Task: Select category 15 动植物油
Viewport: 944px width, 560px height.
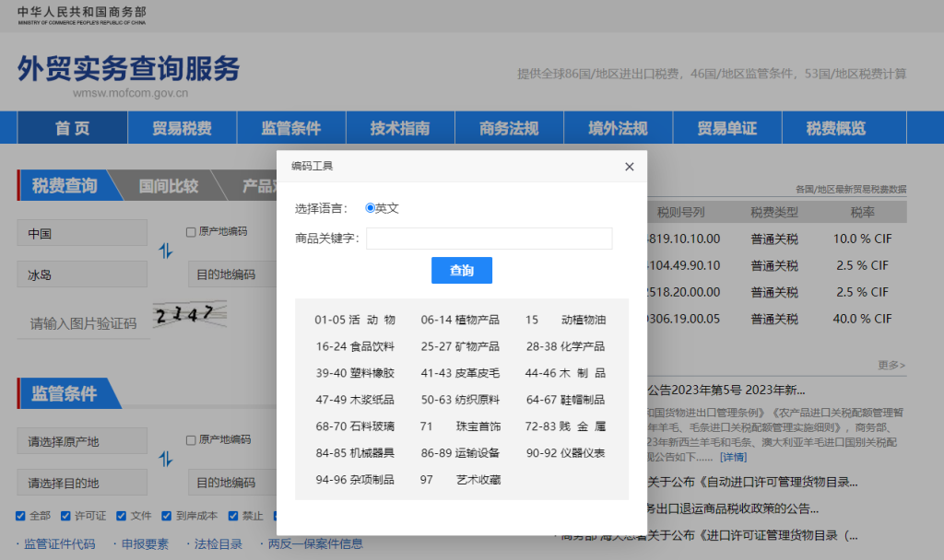Action: (x=565, y=320)
